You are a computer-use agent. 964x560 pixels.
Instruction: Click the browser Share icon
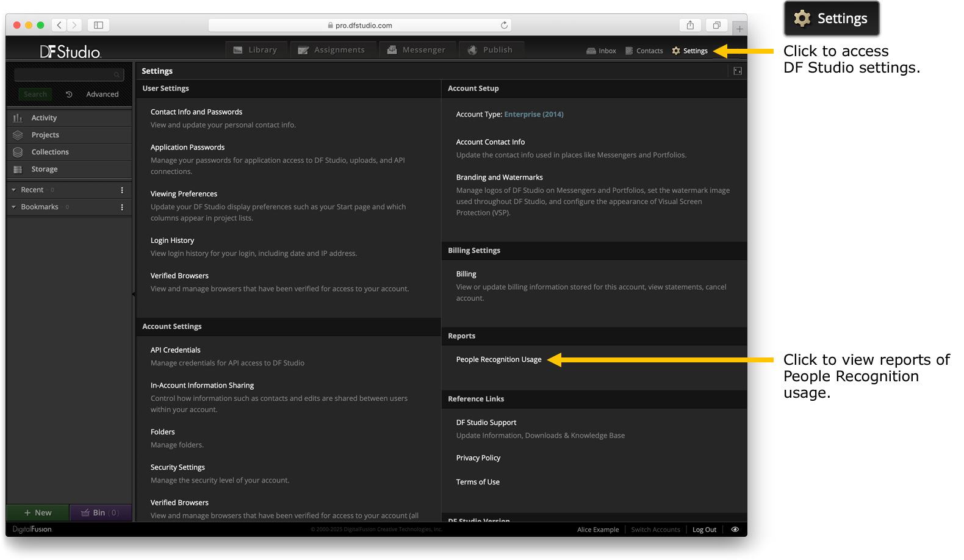(x=690, y=25)
